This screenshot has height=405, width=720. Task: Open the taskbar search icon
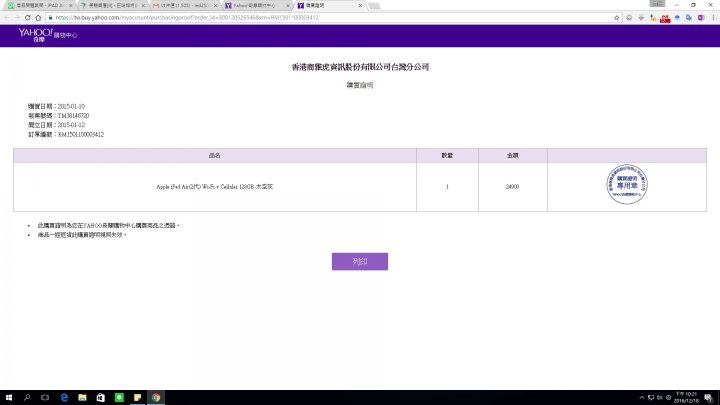tap(27, 397)
